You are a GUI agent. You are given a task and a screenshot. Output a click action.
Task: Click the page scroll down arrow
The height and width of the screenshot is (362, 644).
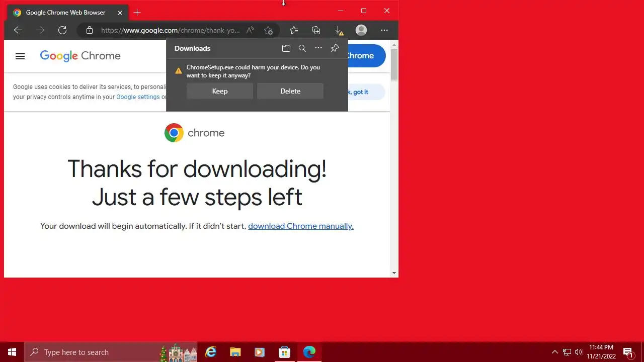click(x=394, y=273)
